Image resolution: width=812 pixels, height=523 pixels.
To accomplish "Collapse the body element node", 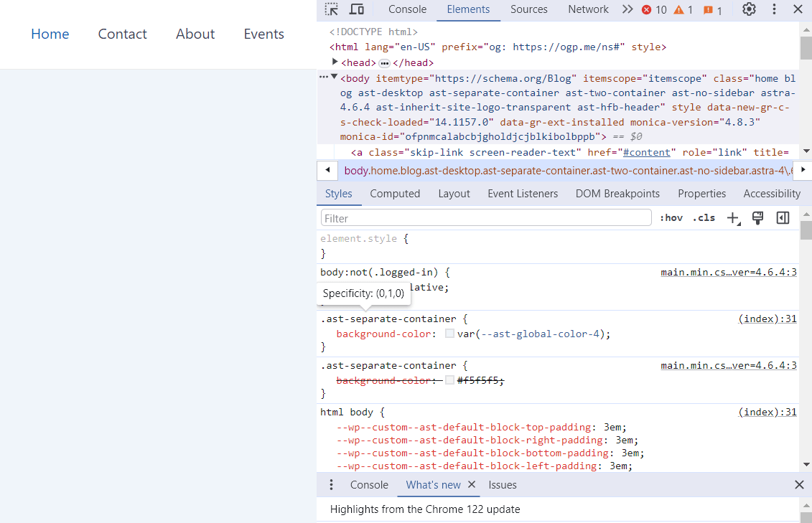I will click(x=334, y=77).
